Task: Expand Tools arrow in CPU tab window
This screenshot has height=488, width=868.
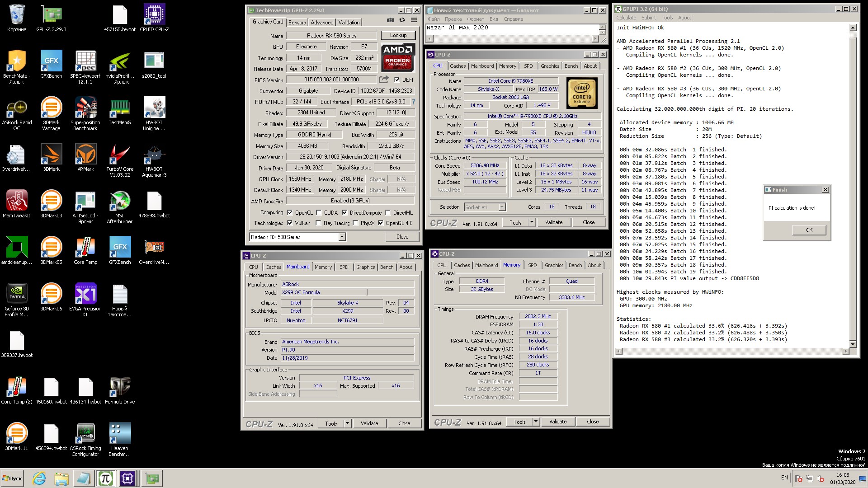Action: tap(532, 222)
